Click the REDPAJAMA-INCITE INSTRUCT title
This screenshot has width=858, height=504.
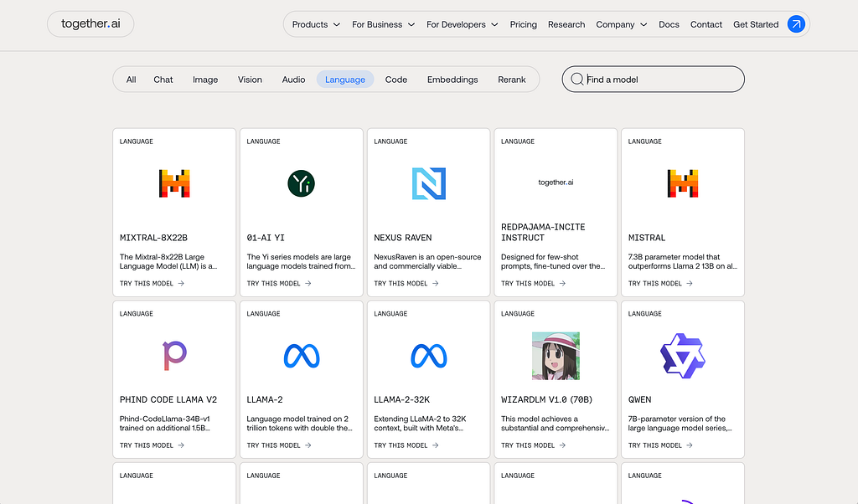pyautogui.click(x=543, y=232)
